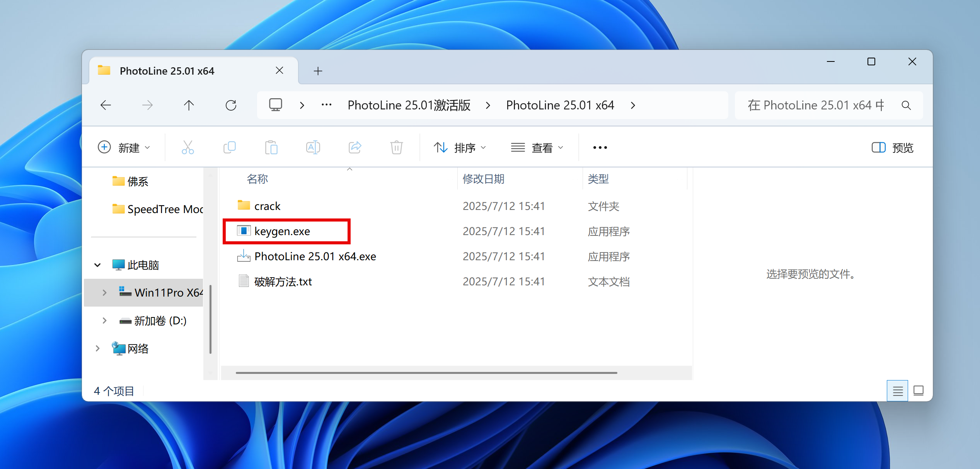Click the 新建 new item button

click(124, 147)
